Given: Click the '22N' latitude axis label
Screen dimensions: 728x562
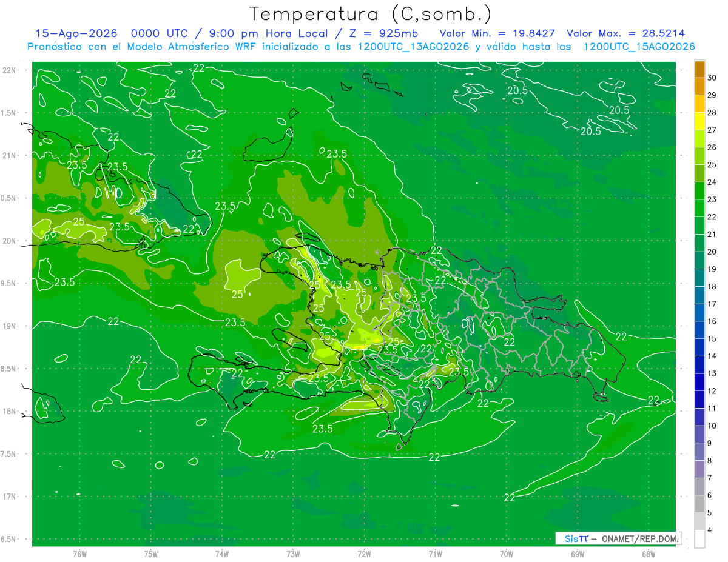Looking at the screenshot, I should [10, 70].
